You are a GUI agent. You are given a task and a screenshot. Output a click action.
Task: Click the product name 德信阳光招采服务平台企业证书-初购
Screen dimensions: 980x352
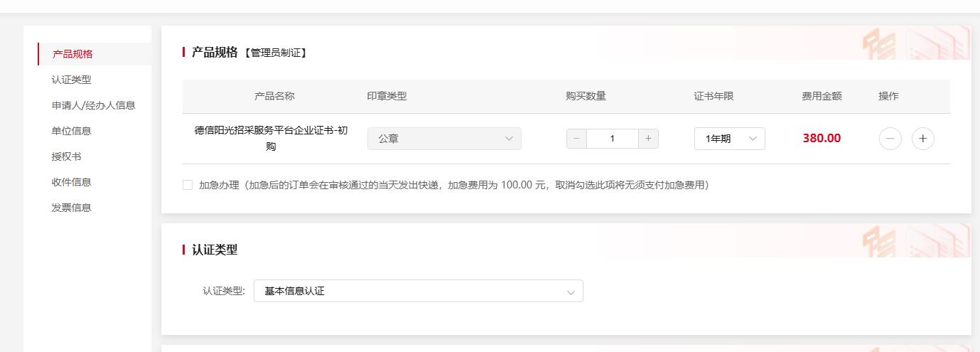point(271,138)
